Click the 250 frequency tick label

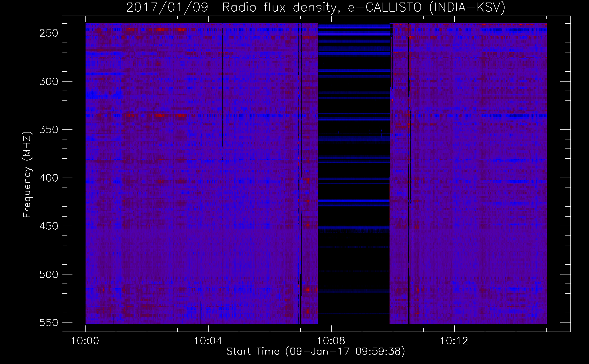[49, 33]
